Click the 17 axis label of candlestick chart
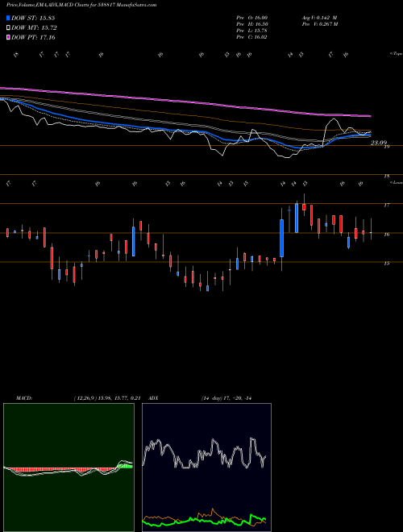This screenshot has width=403, height=532. [x=387, y=205]
